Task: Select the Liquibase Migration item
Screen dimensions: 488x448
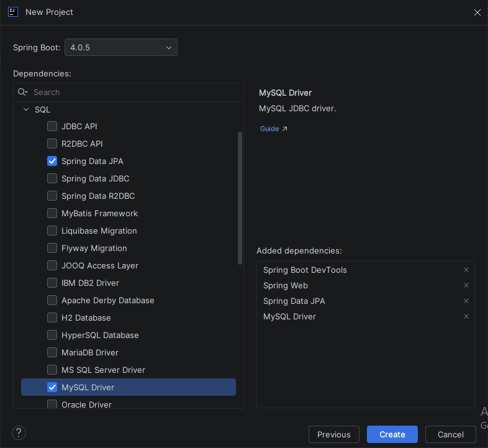Action: tap(99, 231)
